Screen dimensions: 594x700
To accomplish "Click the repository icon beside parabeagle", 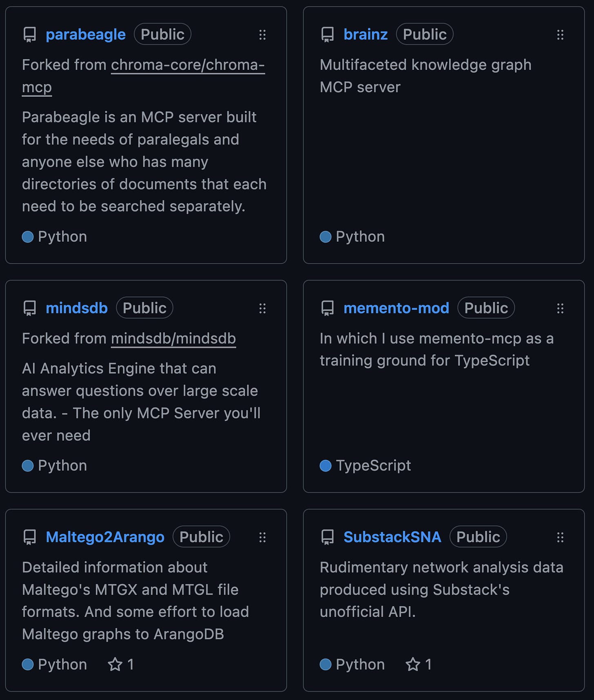I will click(30, 35).
